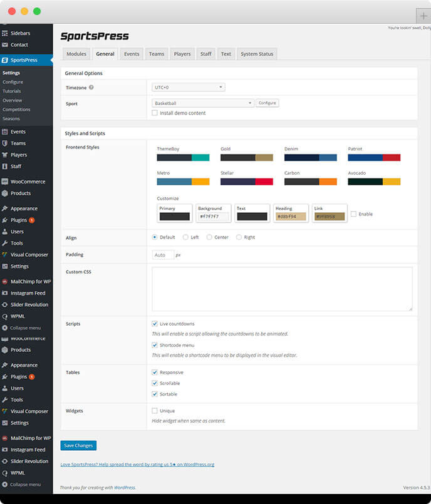Open the WordPress footer link

click(x=125, y=488)
